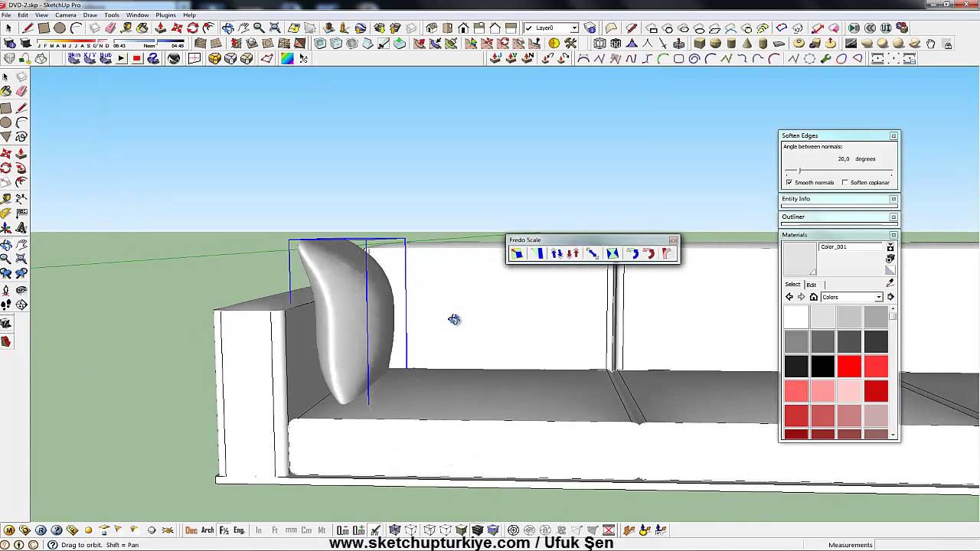Select the Circle tool in top toolbar

(x=60, y=28)
